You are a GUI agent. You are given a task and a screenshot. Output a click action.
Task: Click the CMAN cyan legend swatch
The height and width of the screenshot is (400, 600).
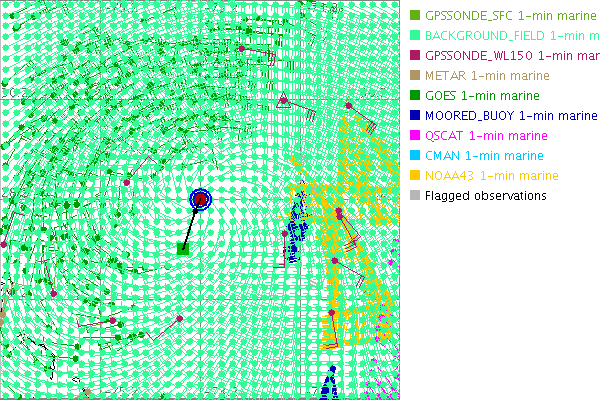pos(415,156)
